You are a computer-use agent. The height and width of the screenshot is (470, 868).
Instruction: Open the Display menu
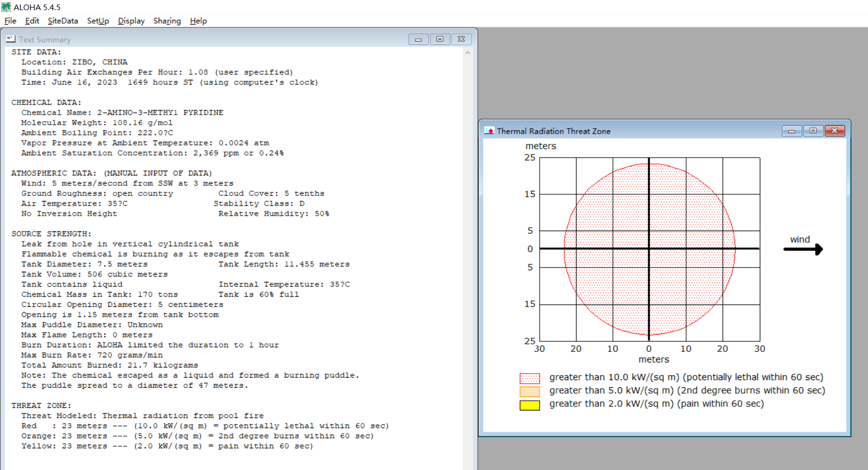[131, 21]
